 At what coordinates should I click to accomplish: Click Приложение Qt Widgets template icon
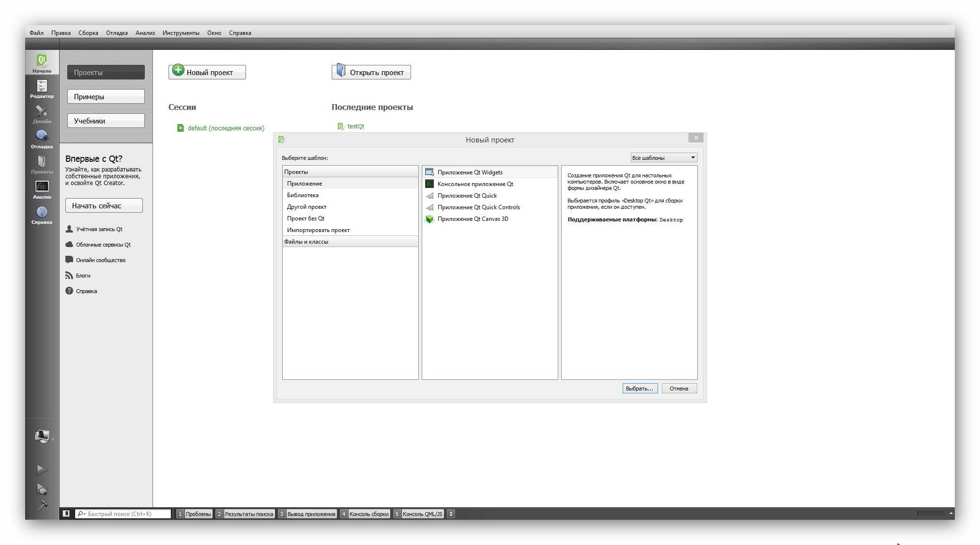(429, 172)
